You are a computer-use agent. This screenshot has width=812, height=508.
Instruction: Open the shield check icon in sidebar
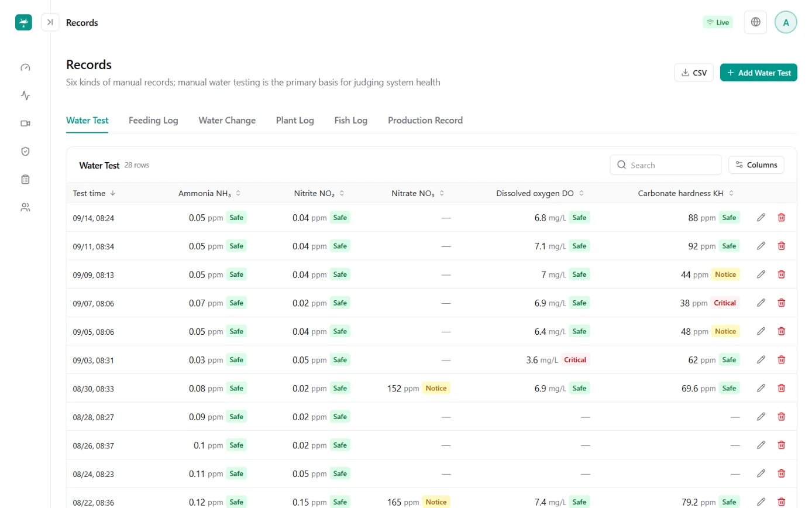coord(25,152)
